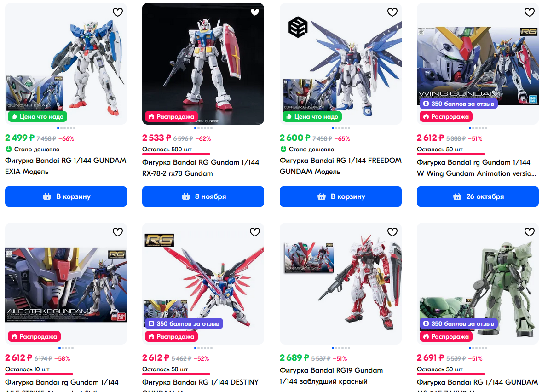Toggle heart on RX-78-2 Gundam product
The height and width of the screenshot is (392, 548).
[x=255, y=12]
